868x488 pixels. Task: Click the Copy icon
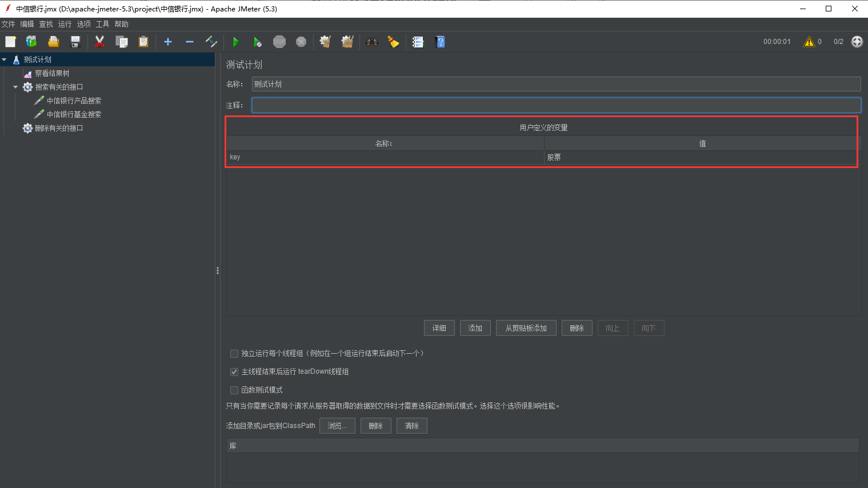pyautogui.click(x=121, y=42)
